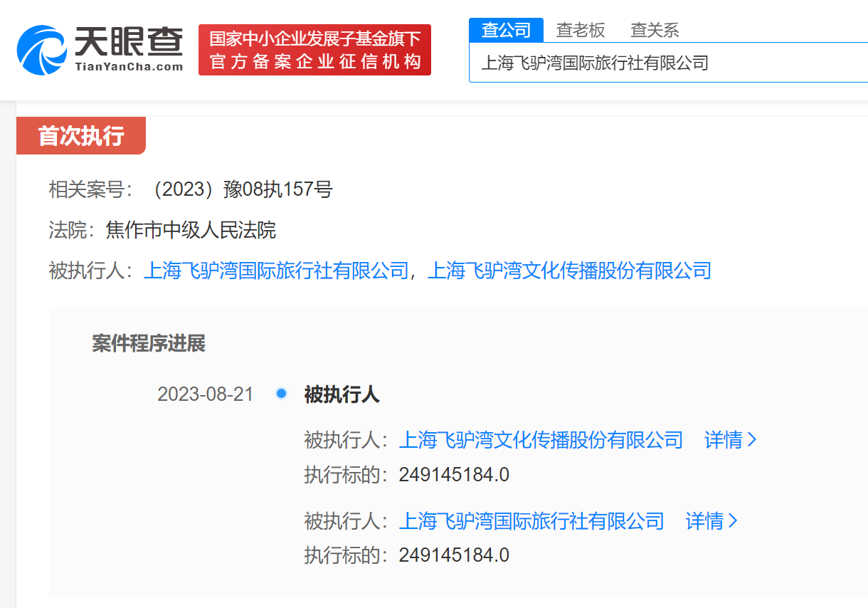Open 详情 for 文化传播股份有限公司 entry
This screenshot has height=608, width=868.
click(731, 440)
